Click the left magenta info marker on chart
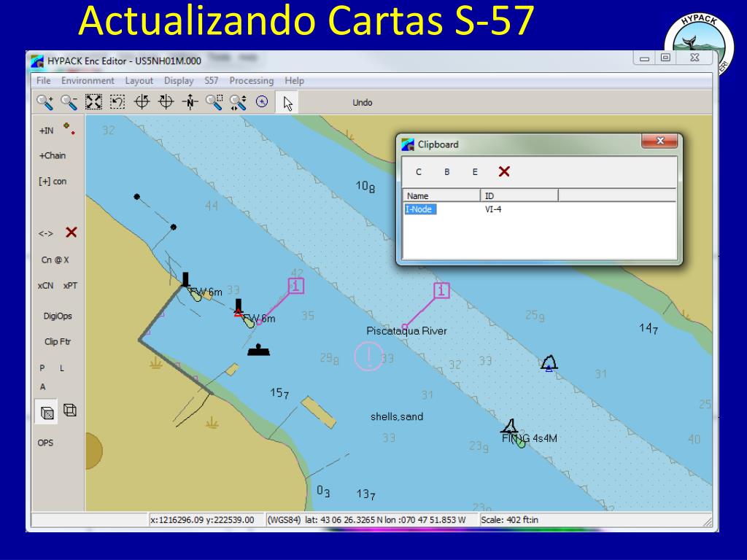Viewport: 747px width, 560px height. (296, 286)
